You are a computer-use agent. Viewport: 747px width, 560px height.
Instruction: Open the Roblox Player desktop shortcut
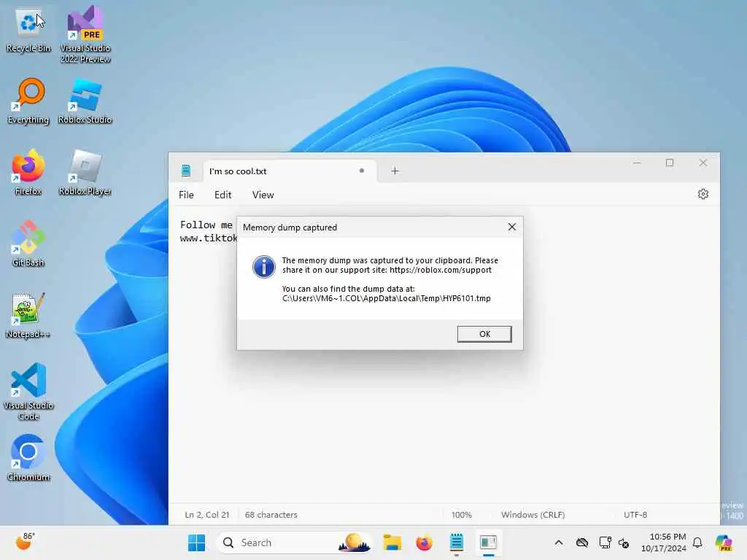pyautogui.click(x=85, y=172)
